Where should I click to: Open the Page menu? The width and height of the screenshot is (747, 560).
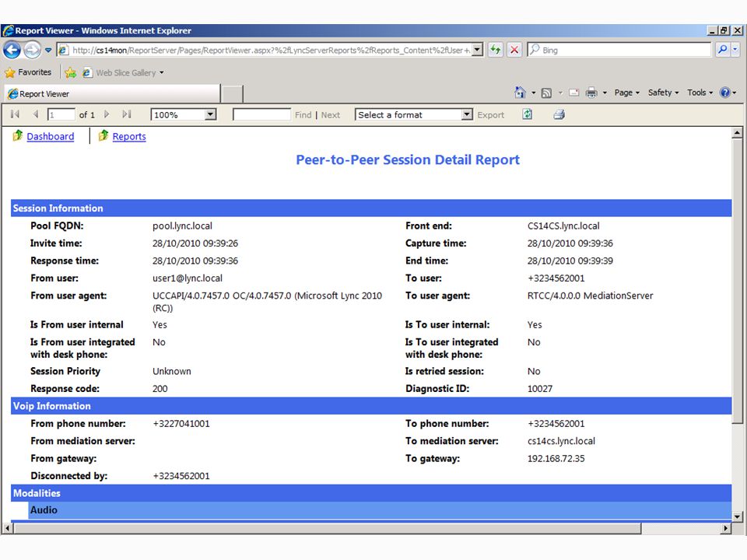627,93
